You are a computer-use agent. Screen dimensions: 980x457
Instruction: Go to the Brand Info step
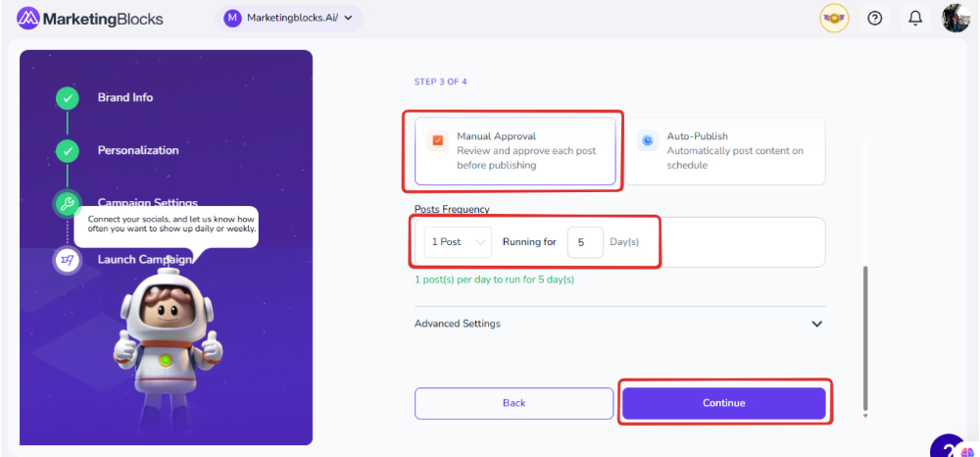click(x=125, y=98)
